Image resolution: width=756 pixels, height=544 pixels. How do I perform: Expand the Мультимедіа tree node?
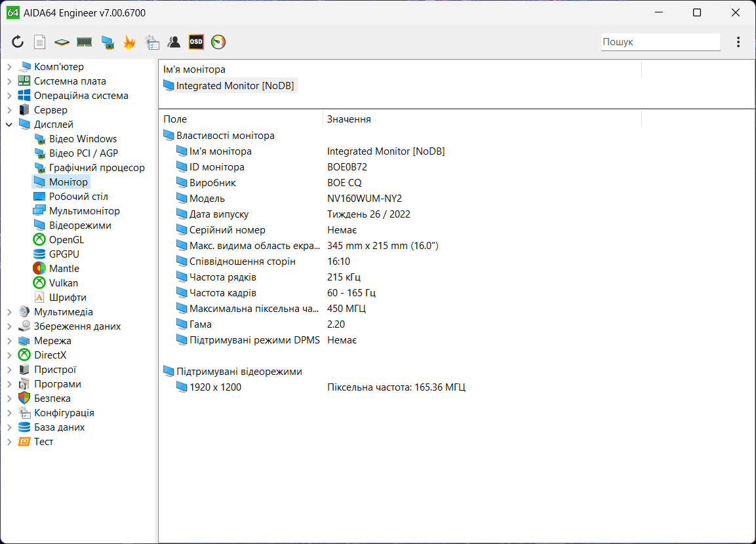pos(9,312)
